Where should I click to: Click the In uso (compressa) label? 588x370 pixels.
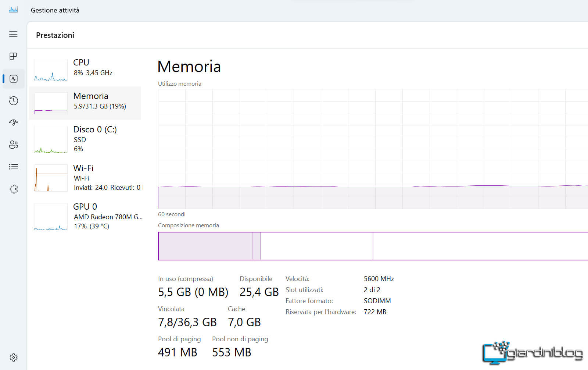186,279
